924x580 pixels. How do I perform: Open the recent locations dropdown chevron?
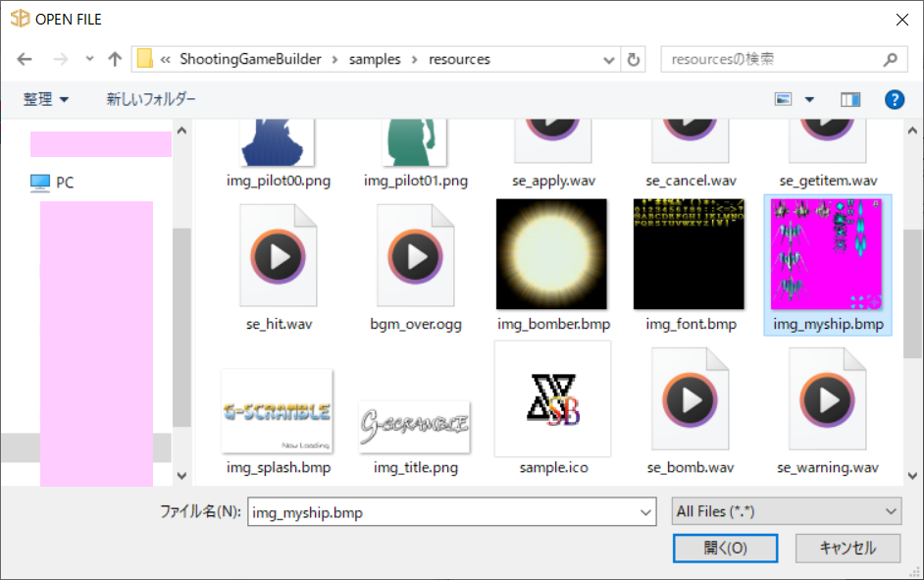tap(89, 60)
